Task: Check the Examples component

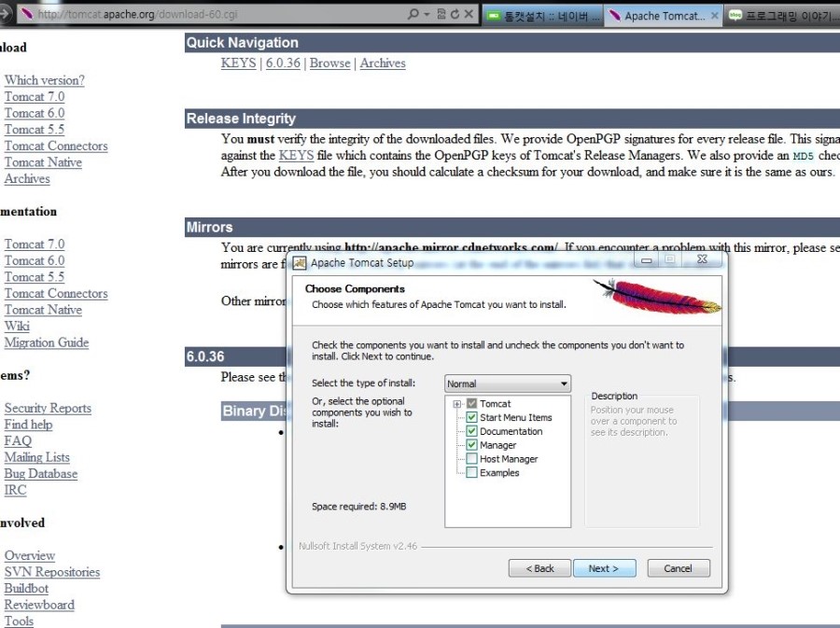Action: pyautogui.click(x=471, y=473)
